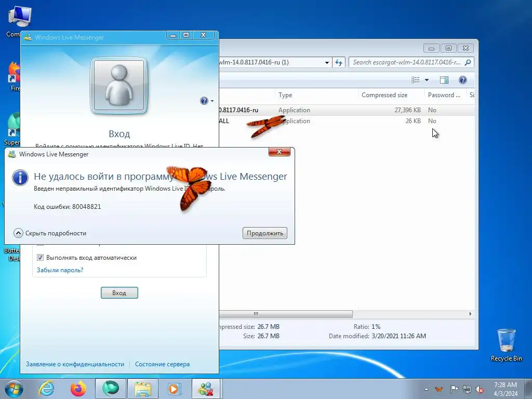Open the green Supermium taskbar icon
Screen dimensions: 532x399
click(110, 389)
